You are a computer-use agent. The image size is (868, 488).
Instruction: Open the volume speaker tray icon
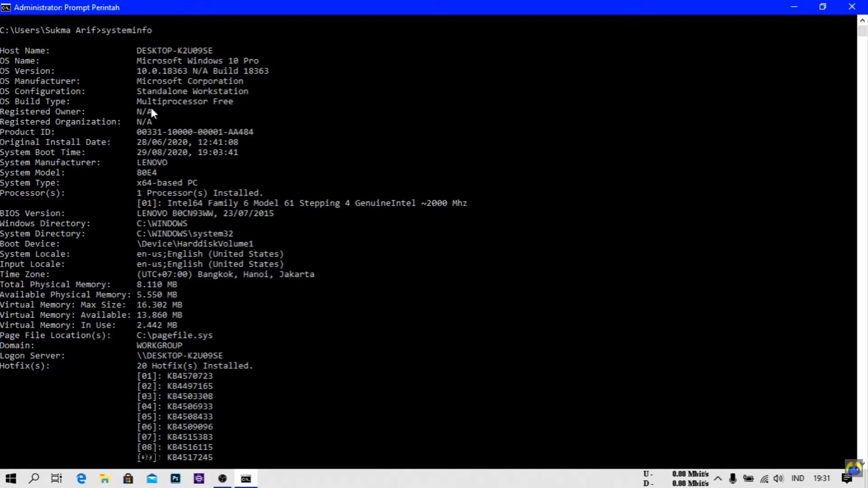[x=778, y=479]
